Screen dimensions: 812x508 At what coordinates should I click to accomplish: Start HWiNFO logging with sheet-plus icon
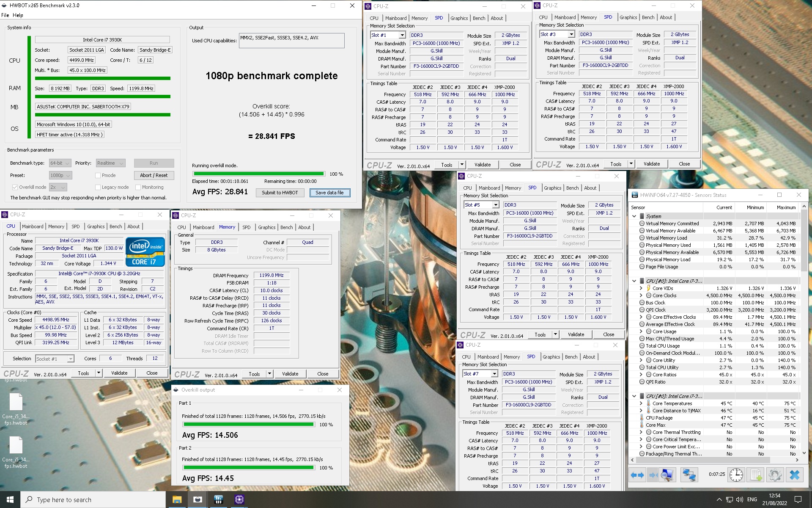click(x=756, y=475)
